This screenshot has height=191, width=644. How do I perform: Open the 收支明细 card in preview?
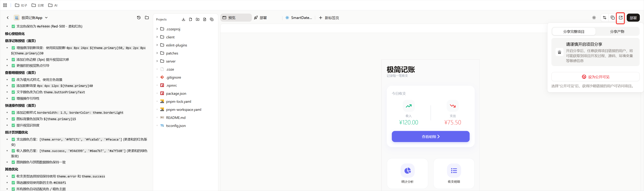454,174
